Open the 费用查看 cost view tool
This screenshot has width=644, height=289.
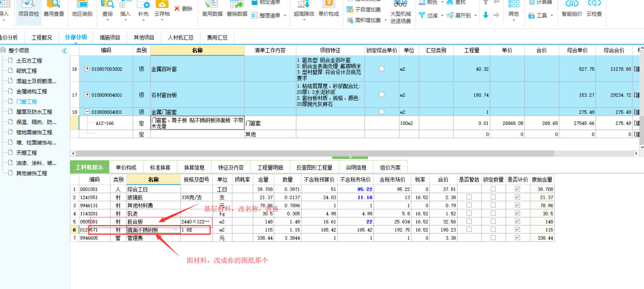(54, 9)
